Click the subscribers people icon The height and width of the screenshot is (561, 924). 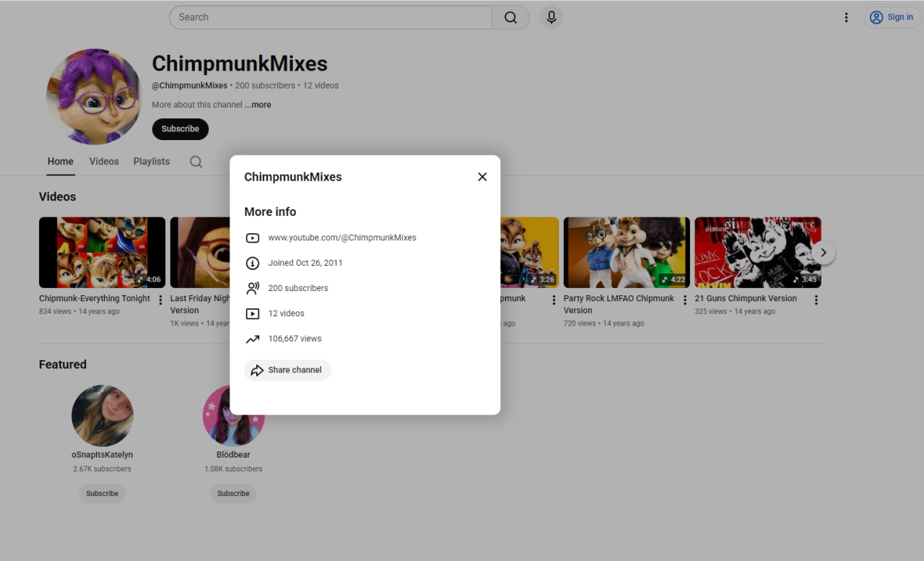(252, 288)
